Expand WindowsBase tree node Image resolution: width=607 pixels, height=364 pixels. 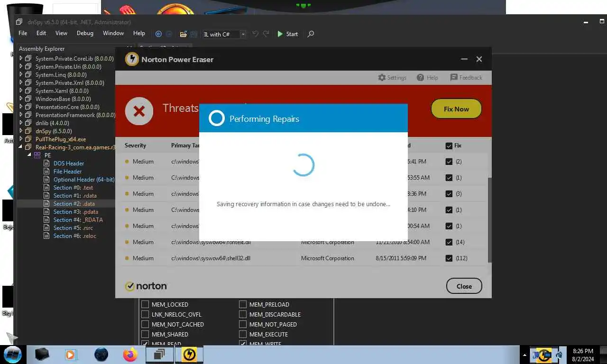click(x=21, y=99)
